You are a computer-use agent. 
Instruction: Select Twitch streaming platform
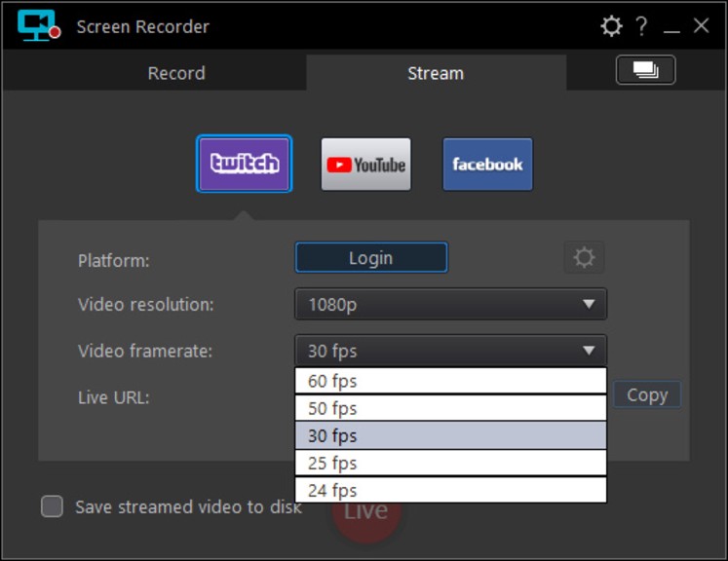(x=245, y=164)
